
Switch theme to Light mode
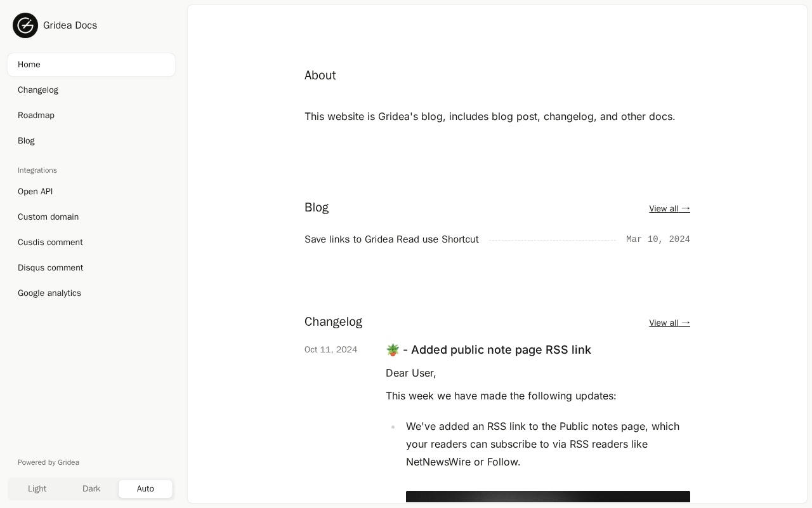[x=37, y=489]
